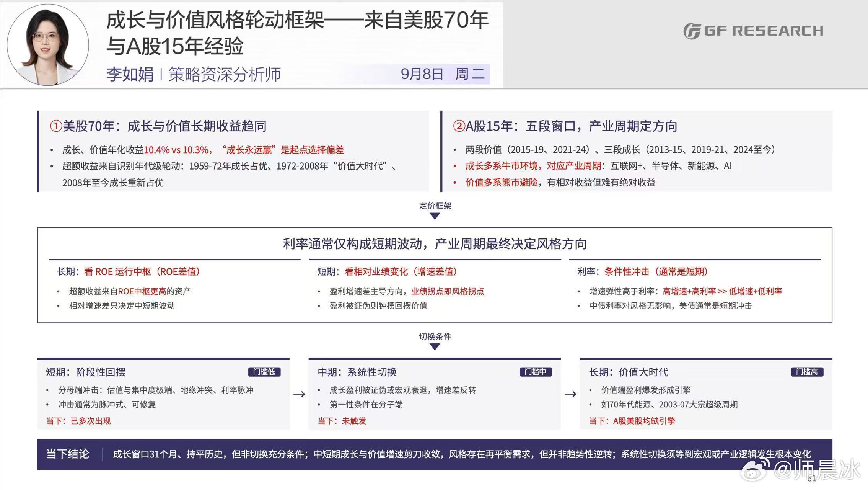Click the bullet mentioning 业绩拐点即风格拐点
The image size is (868, 490).
click(407, 291)
